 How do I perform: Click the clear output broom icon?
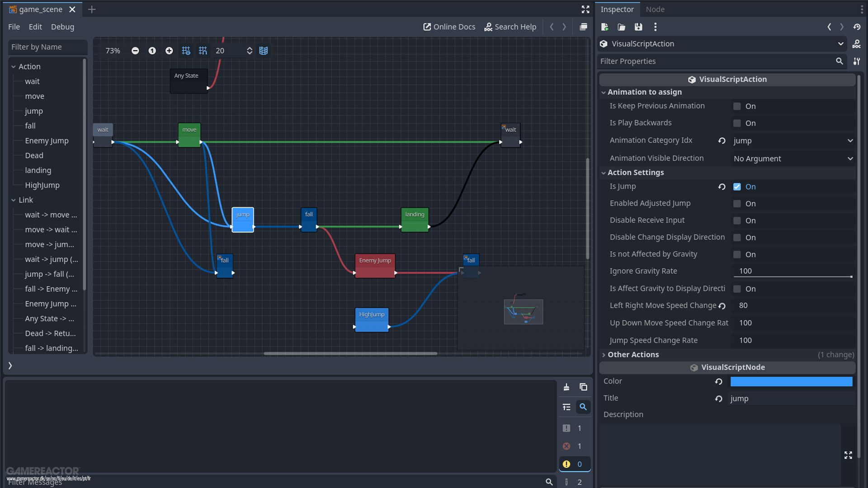[566, 387]
